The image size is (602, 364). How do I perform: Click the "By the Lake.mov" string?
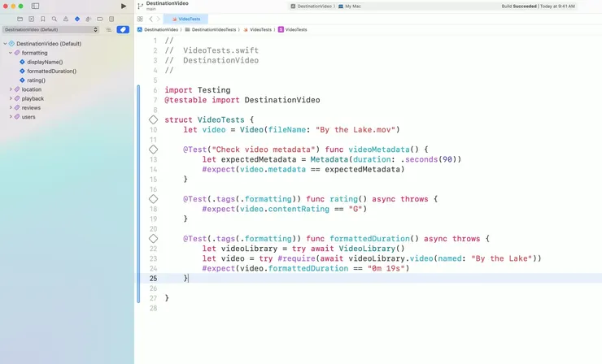click(356, 130)
